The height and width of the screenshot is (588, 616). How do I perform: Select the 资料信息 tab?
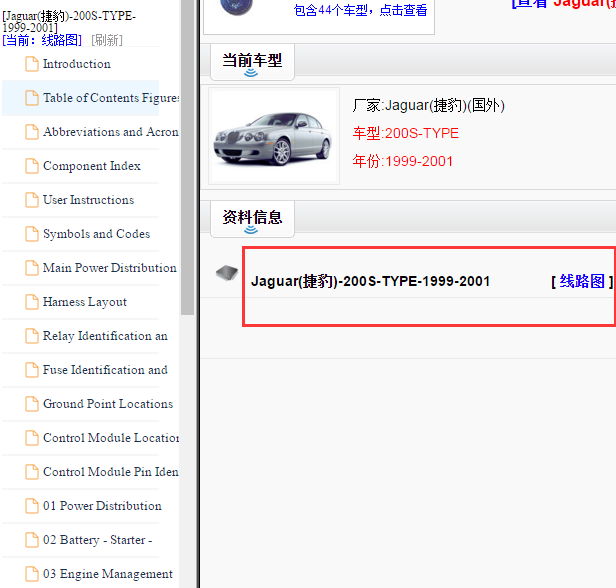[252, 219]
